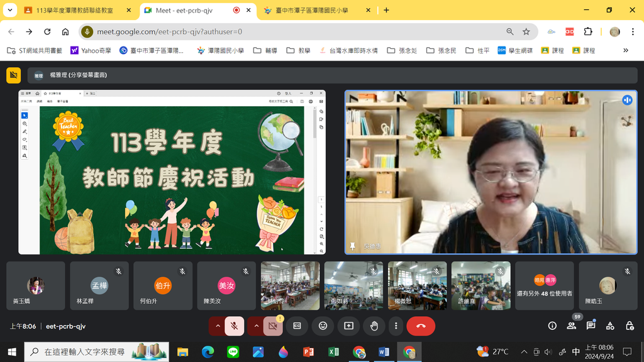This screenshot has height=362, width=644.
Task: Show hidden system tray icons
Action: tap(524, 352)
